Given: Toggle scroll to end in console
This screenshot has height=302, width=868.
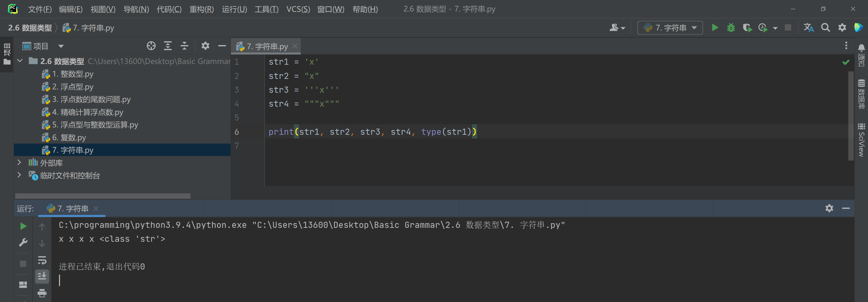Looking at the screenshot, I should (x=42, y=277).
